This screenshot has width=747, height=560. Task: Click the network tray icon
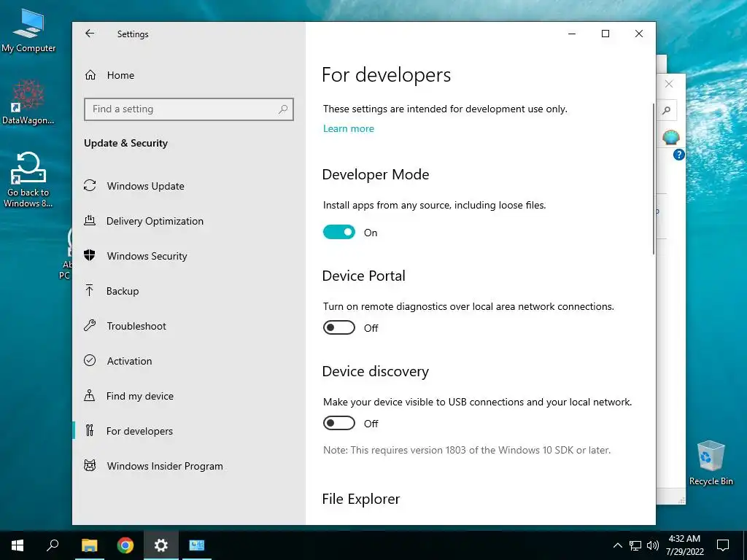tap(635, 545)
